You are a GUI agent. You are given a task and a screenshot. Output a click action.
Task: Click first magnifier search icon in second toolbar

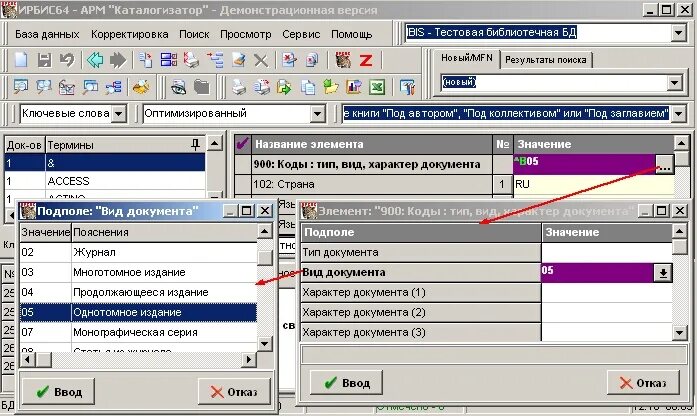[x=20, y=87]
